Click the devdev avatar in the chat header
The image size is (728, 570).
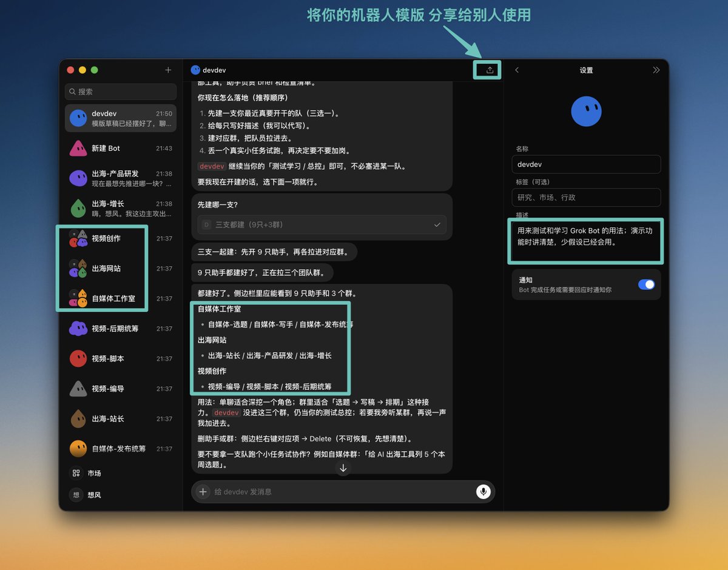click(x=195, y=70)
